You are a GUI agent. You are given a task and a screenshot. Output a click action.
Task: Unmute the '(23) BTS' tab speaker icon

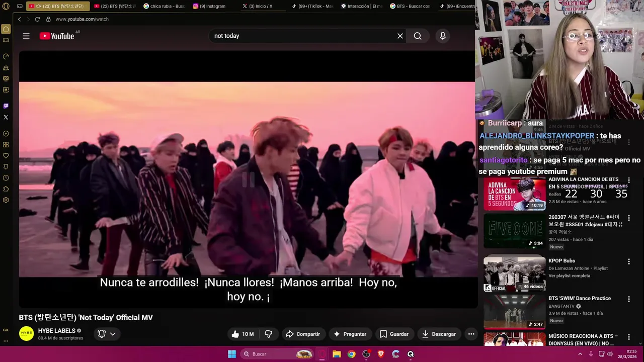(39, 6)
